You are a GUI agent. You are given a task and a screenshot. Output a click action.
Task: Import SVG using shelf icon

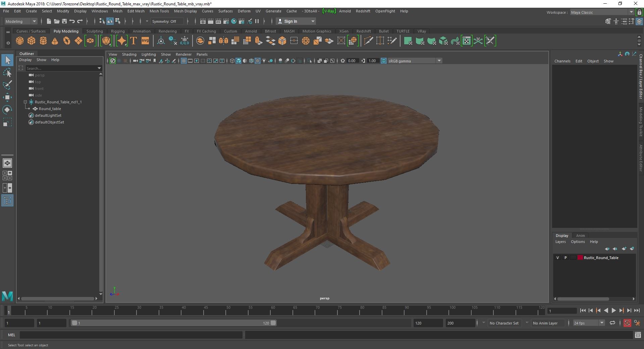(x=145, y=41)
